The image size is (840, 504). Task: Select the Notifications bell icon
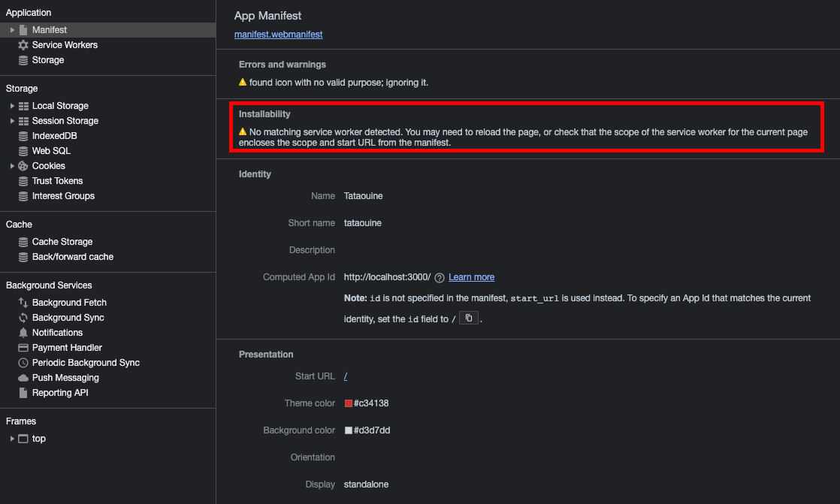pyautogui.click(x=24, y=332)
